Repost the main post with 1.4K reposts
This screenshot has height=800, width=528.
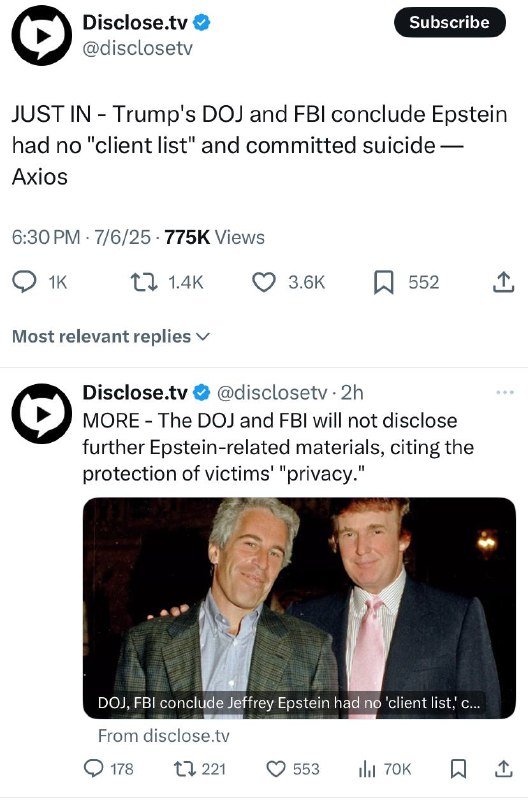[144, 282]
